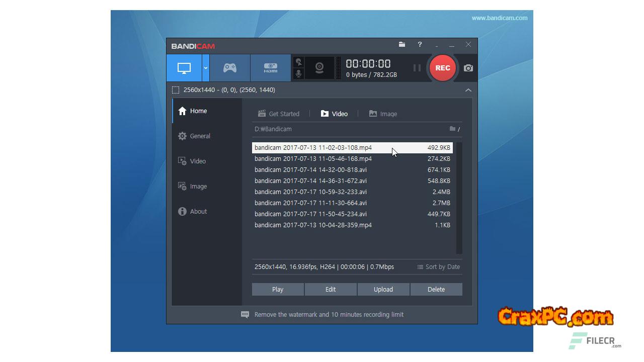Toggle the mouse cursor effect icon

(x=299, y=62)
